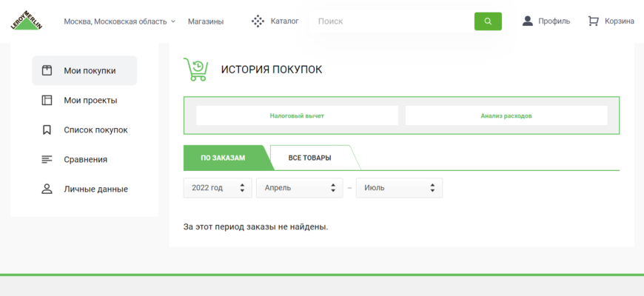Click the За этот период заказы не найдены message

coord(256,226)
